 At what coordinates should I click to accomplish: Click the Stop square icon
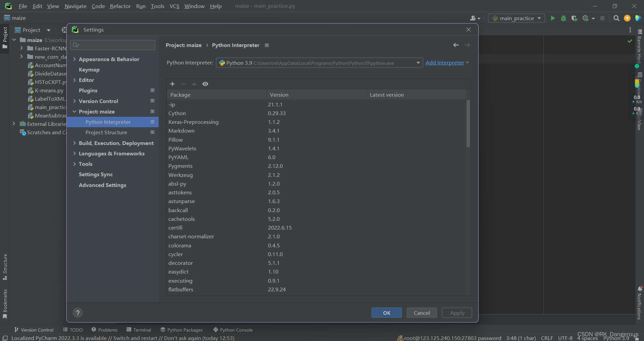click(x=602, y=18)
